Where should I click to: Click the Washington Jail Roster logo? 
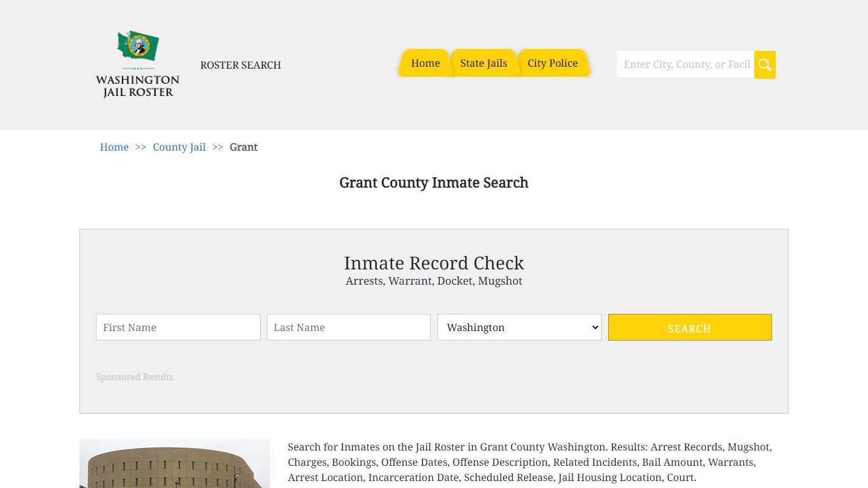[x=137, y=64]
